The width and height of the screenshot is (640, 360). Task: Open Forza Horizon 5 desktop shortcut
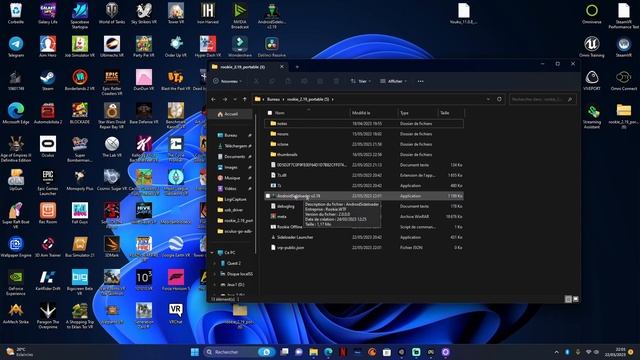coord(176,280)
